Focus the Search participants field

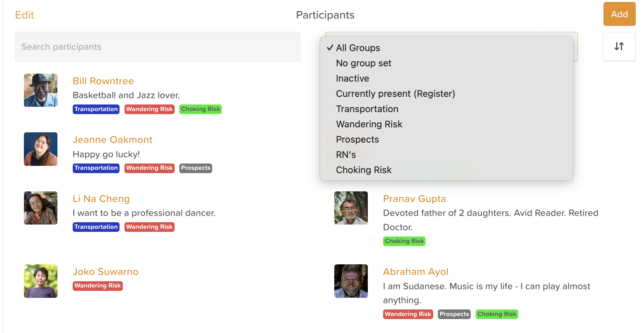pyautogui.click(x=157, y=47)
